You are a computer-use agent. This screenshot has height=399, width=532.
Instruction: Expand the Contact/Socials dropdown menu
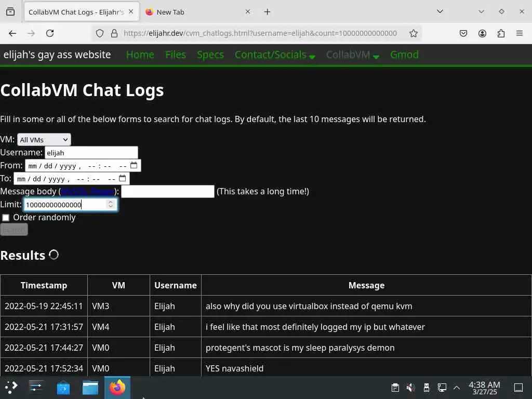click(275, 55)
